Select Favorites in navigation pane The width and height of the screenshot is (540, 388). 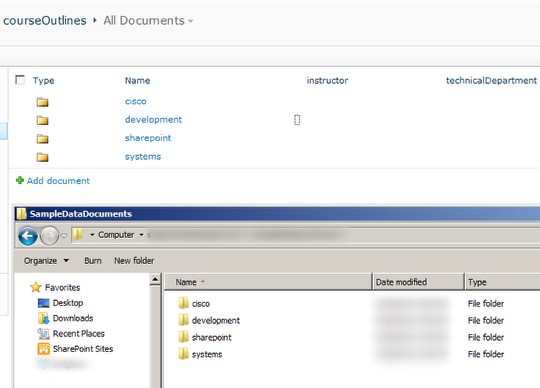point(62,287)
